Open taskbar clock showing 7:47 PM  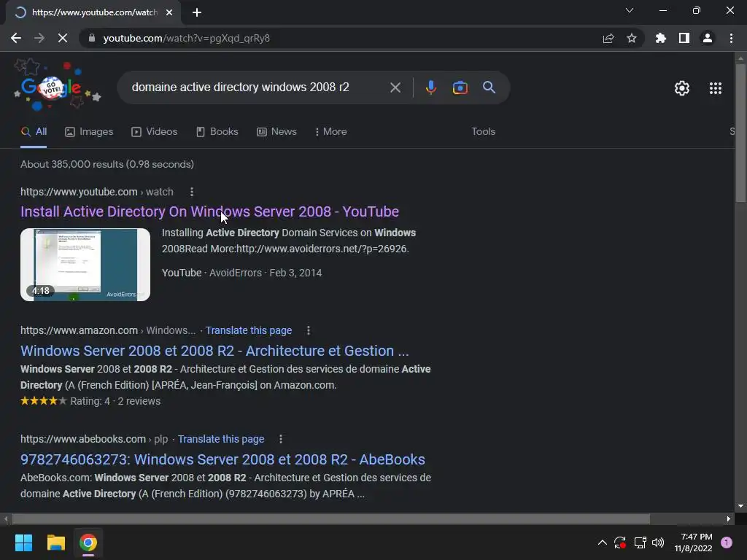tap(693, 542)
